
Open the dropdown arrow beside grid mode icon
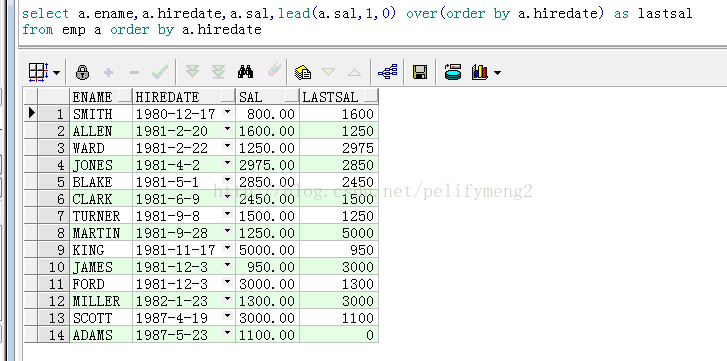pos(57,73)
